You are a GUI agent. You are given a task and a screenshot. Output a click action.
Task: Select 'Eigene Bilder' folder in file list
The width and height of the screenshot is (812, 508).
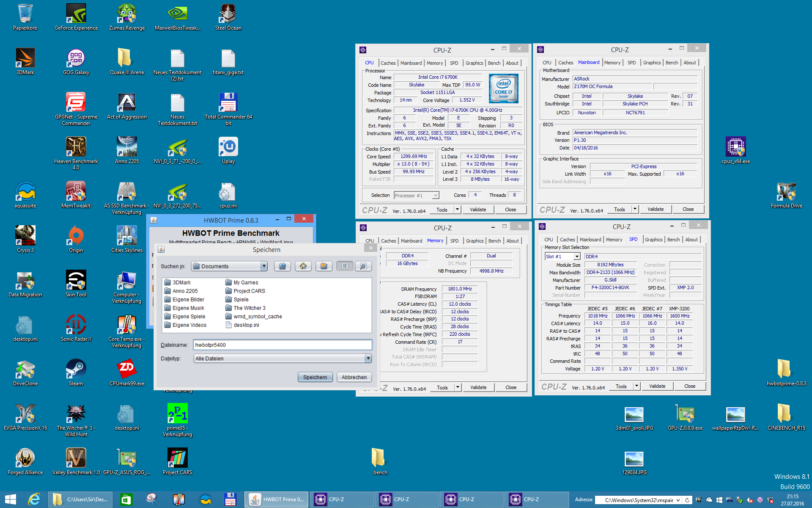[x=184, y=300]
